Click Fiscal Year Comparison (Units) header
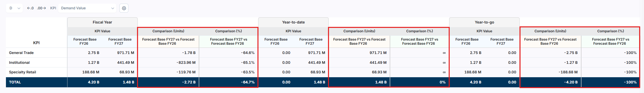Image resolution: width=644 pixels, height=93 pixels. pos(168,31)
